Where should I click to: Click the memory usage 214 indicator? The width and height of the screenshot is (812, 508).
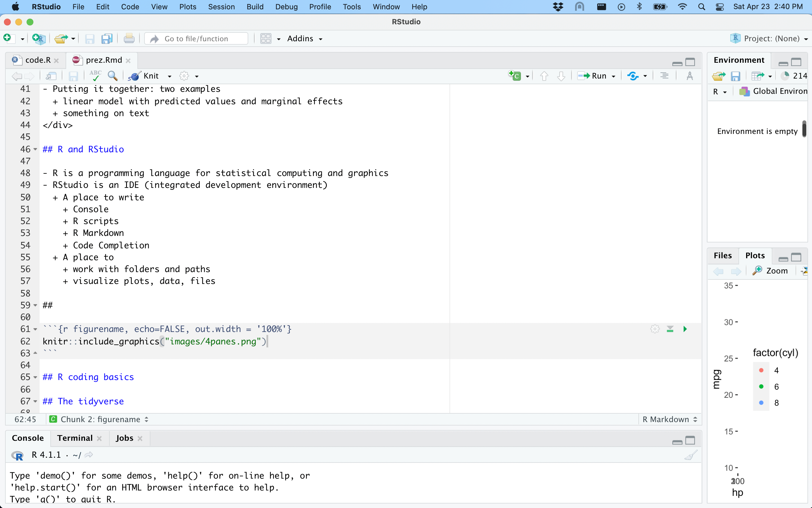(x=794, y=76)
